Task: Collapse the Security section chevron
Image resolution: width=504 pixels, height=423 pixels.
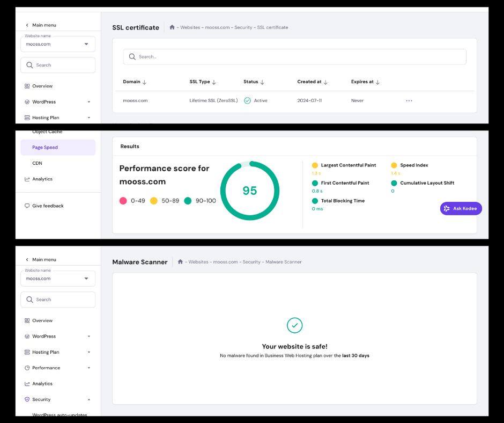Action: pyautogui.click(x=89, y=399)
